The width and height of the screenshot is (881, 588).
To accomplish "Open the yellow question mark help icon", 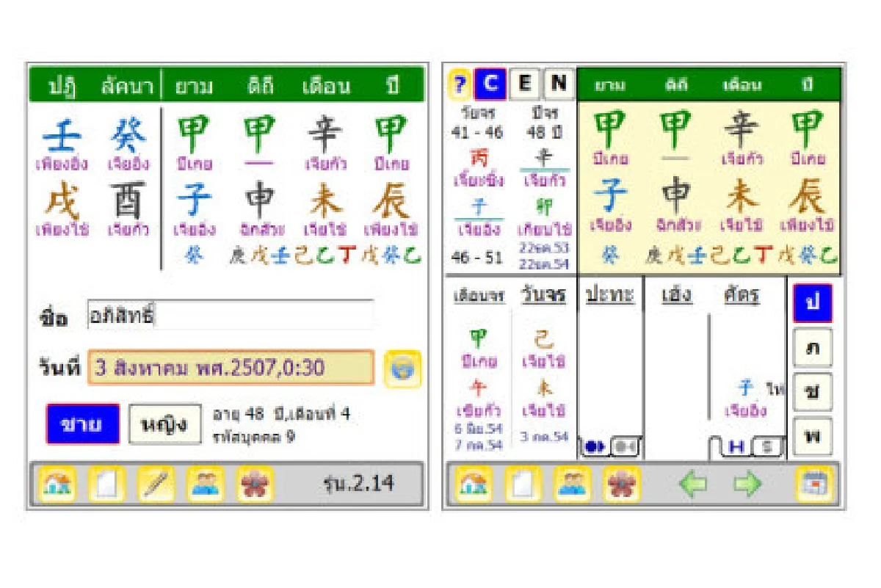I will pos(460,84).
